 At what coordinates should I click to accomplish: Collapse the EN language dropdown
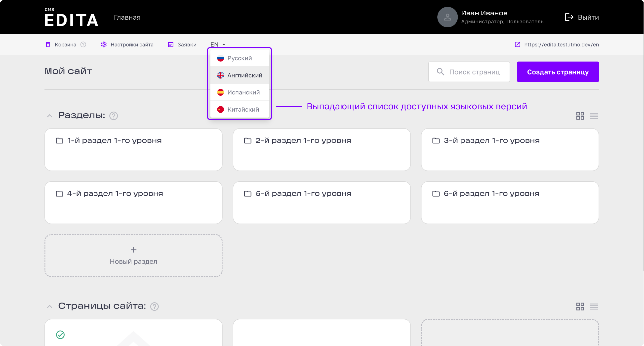218,44
